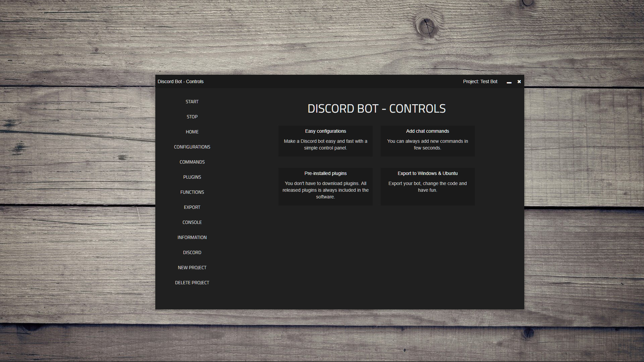Open the INFORMATION page

(x=192, y=237)
